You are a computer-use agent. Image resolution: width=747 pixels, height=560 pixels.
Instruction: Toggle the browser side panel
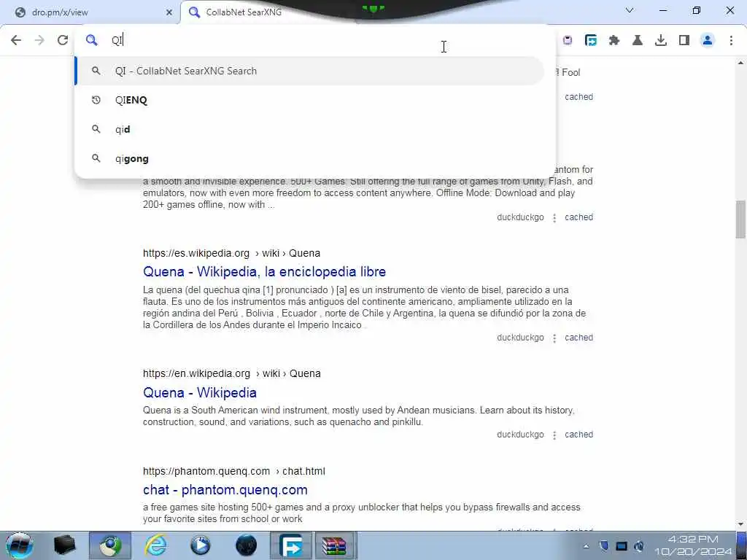[x=684, y=41]
